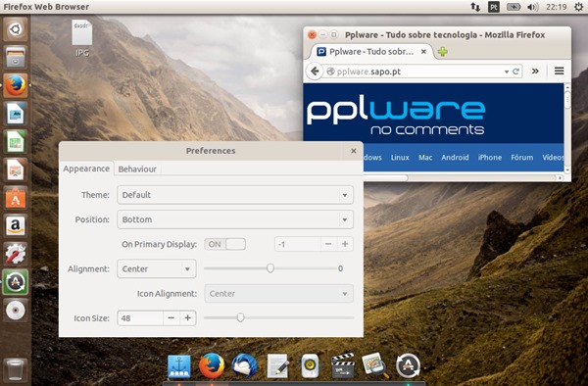Image resolution: width=588 pixels, height=386 pixels.
Task: Open Software Updater in bottom dock
Action: tap(408, 365)
